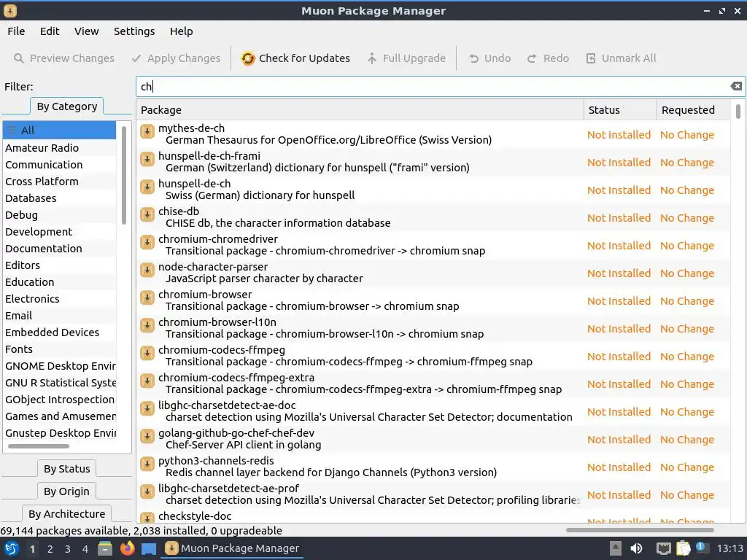
Task: Select the Databases category
Action: (60, 198)
